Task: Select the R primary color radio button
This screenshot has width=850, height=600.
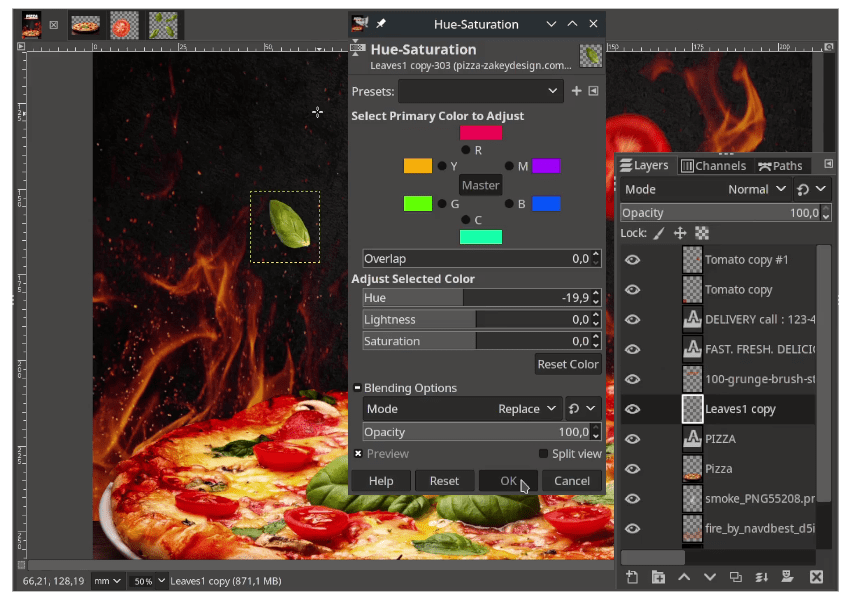Action: coord(466,150)
